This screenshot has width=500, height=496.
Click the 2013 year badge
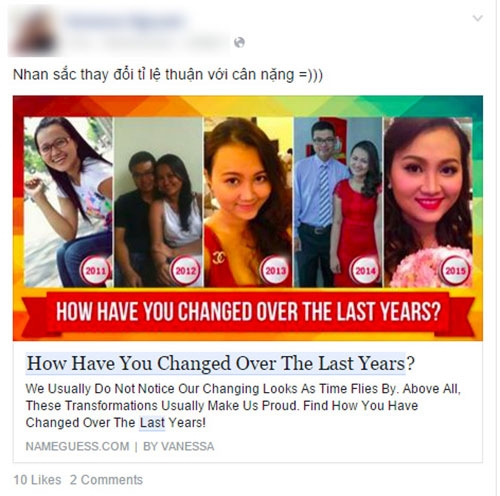click(275, 270)
